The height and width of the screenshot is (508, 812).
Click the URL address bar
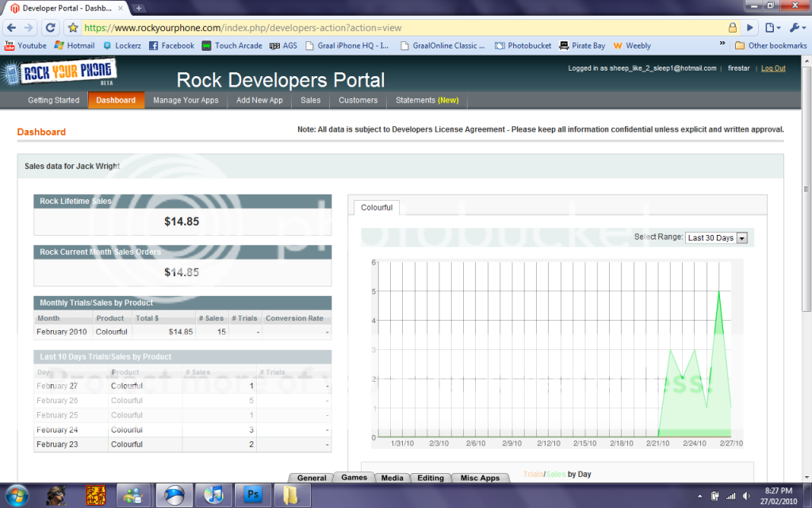396,27
